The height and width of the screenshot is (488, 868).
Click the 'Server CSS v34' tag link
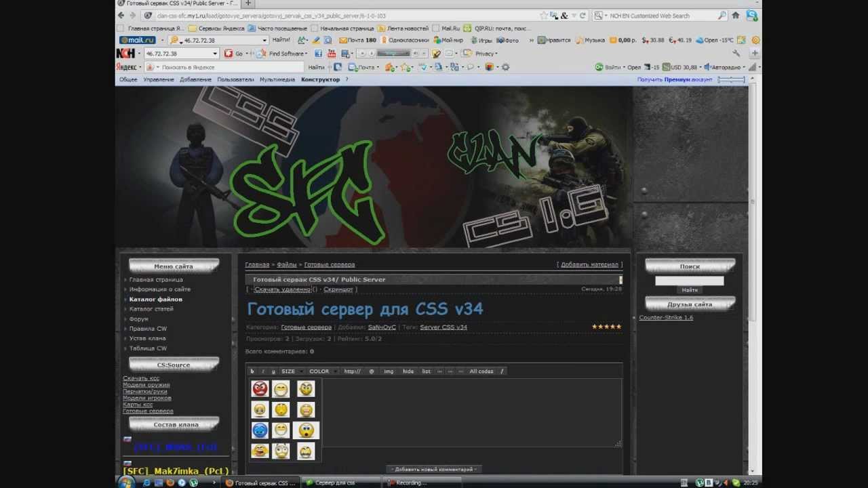pyautogui.click(x=443, y=327)
